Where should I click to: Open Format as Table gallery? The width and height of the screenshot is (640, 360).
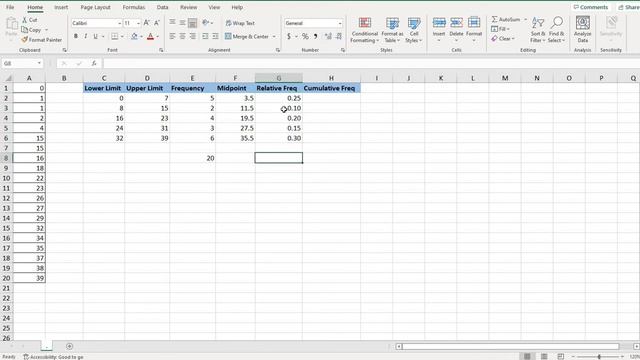pyautogui.click(x=392, y=30)
